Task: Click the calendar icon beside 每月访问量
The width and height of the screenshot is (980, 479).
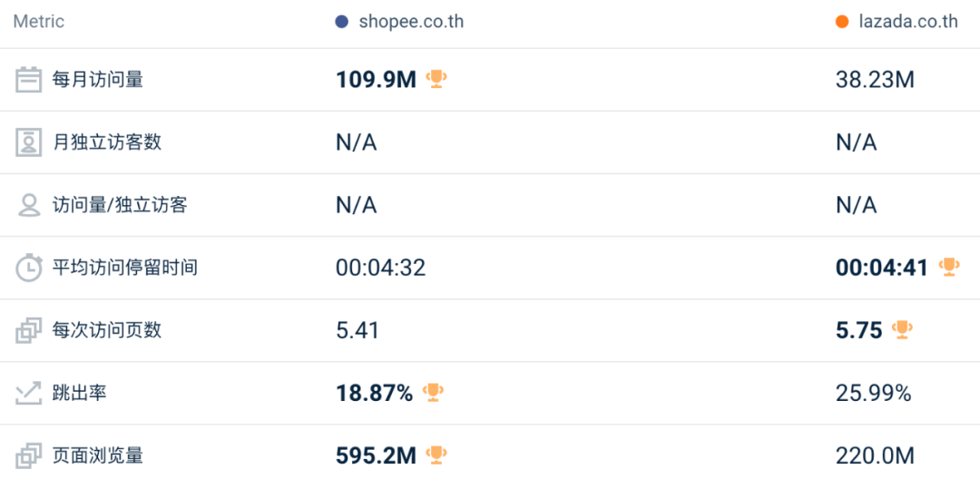Action: pyautogui.click(x=28, y=80)
